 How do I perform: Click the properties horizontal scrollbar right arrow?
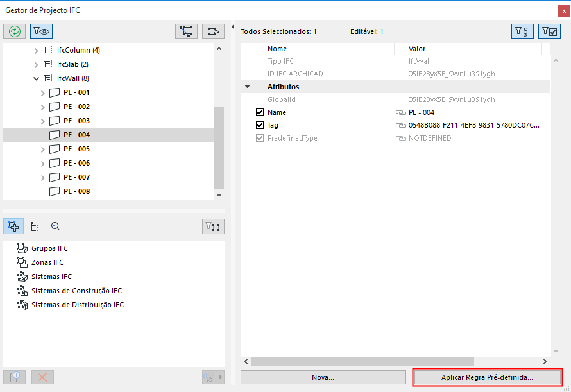(545, 361)
